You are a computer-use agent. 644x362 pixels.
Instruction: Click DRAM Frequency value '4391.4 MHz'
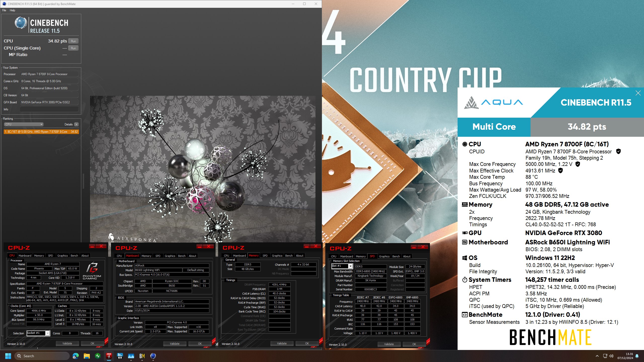click(279, 285)
